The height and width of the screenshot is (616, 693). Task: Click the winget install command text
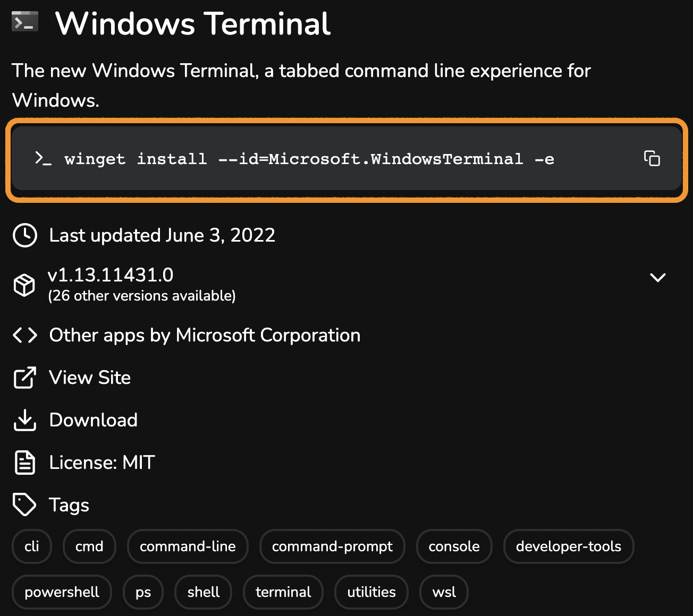(x=309, y=159)
